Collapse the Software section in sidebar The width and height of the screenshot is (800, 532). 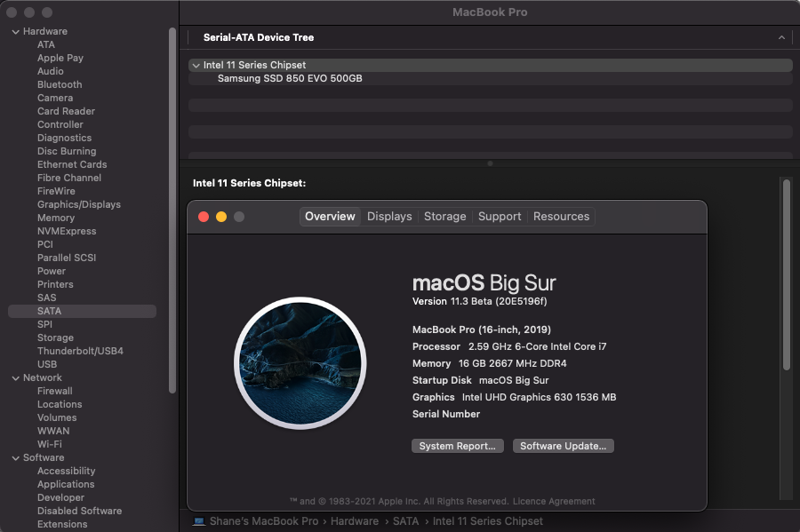click(x=15, y=458)
